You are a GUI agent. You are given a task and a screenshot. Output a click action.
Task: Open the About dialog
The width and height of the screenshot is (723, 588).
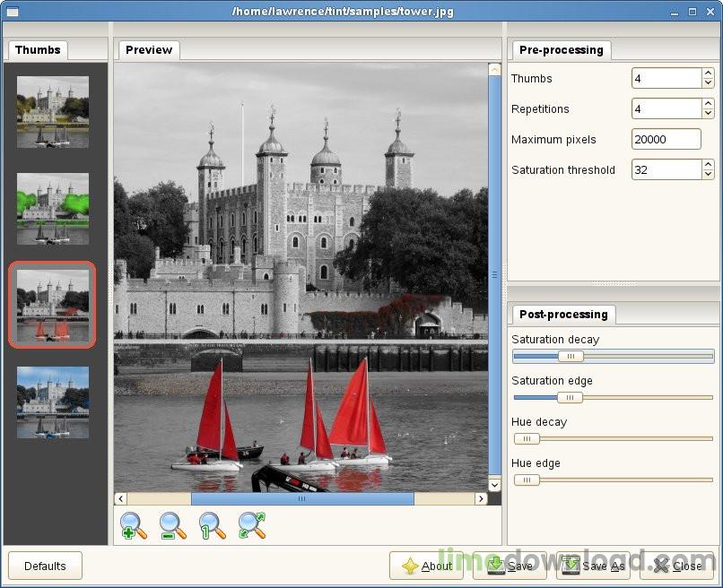click(426, 566)
